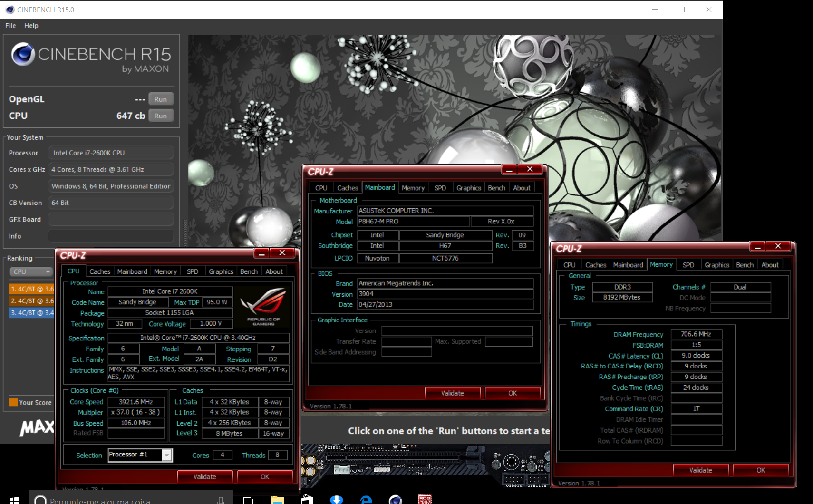Run the CPU benchmark
813x504 pixels.
point(161,116)
